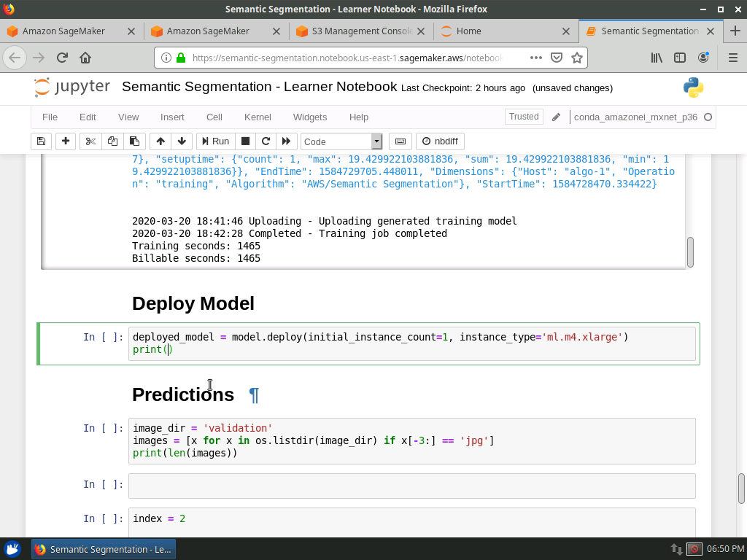Screen dimensions: 747x560
Task: Open the Kernel menu
Action: click(x=258, y=117)
